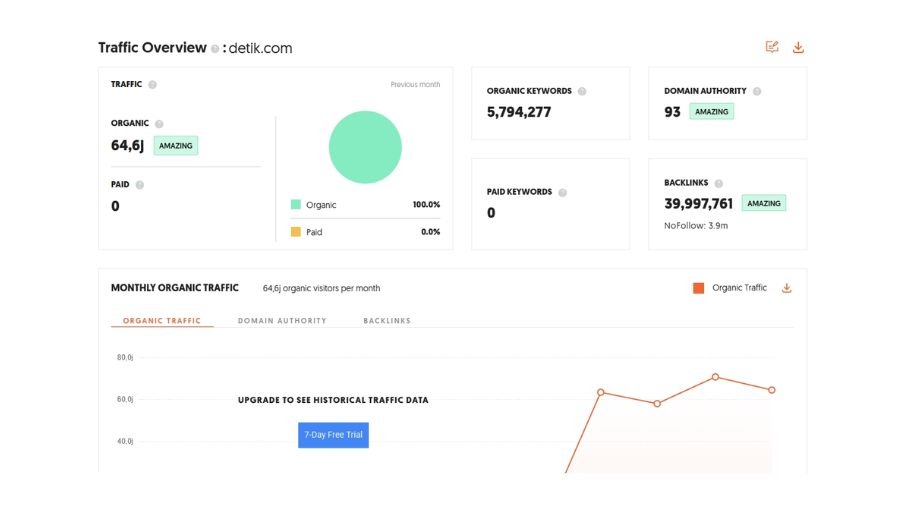This screenshot has height=506, width=900.
Task: Open the ORGANIC KEYWORDS info tooltip icon
Action: click(x=582, y=91)
